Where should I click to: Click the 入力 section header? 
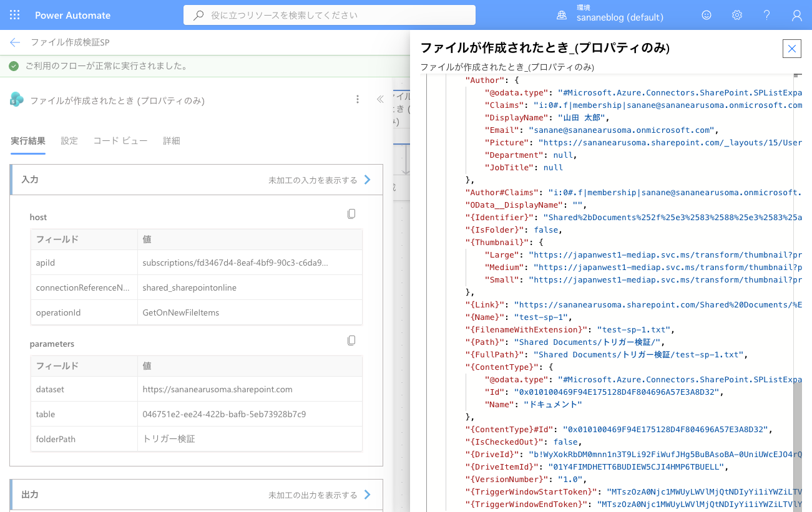click(x=197, y=180)
